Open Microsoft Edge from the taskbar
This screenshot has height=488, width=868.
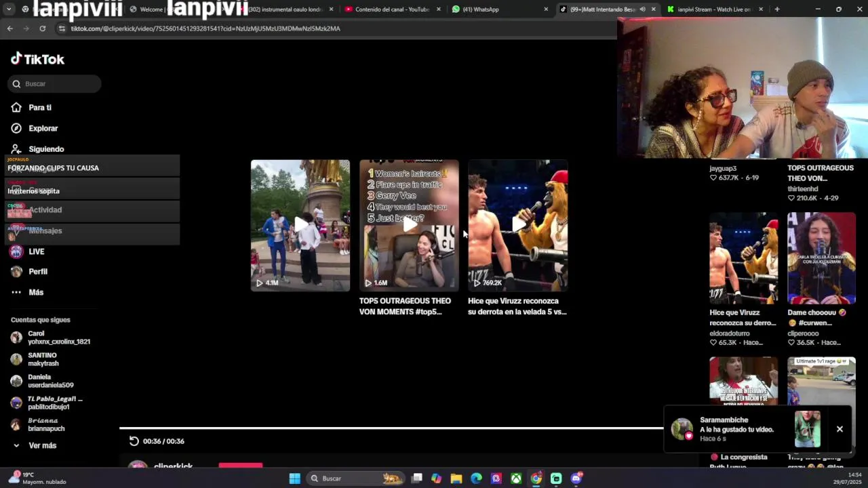point(476,479)
